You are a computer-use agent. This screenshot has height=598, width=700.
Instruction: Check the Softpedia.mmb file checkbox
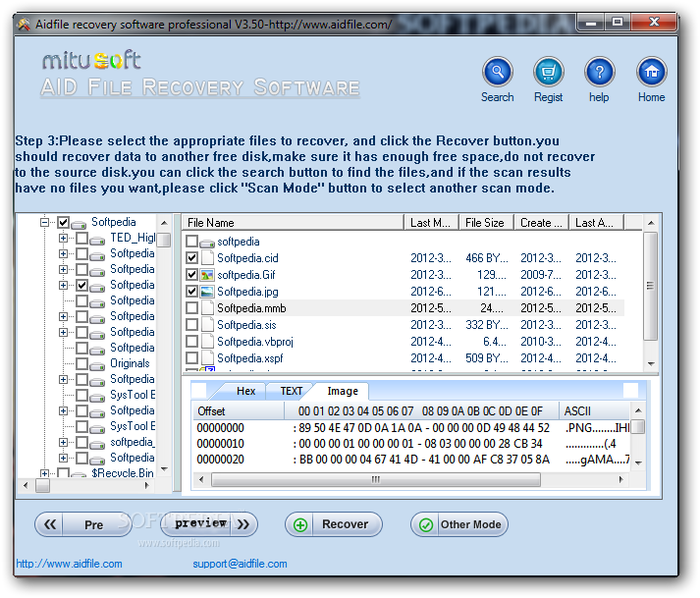191,308
